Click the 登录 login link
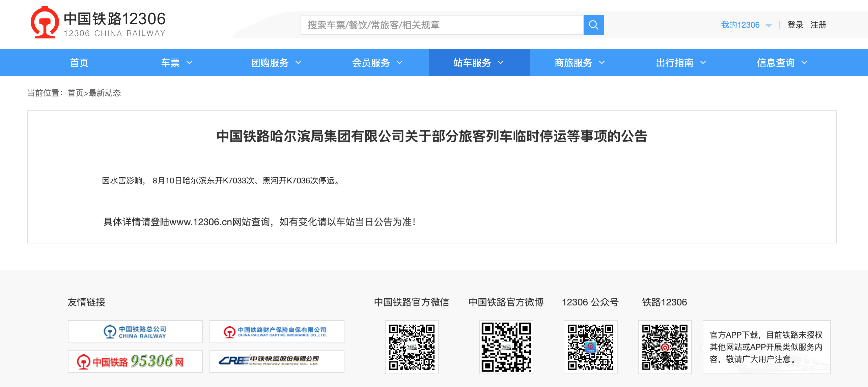Viewport: 868px width, 387px height. click(795, 25)
